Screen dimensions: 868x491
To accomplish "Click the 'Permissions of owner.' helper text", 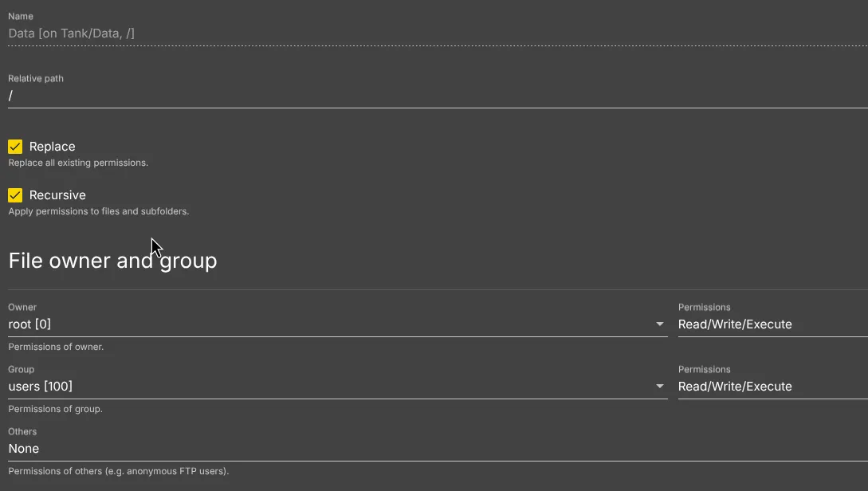I will (56, 347).
